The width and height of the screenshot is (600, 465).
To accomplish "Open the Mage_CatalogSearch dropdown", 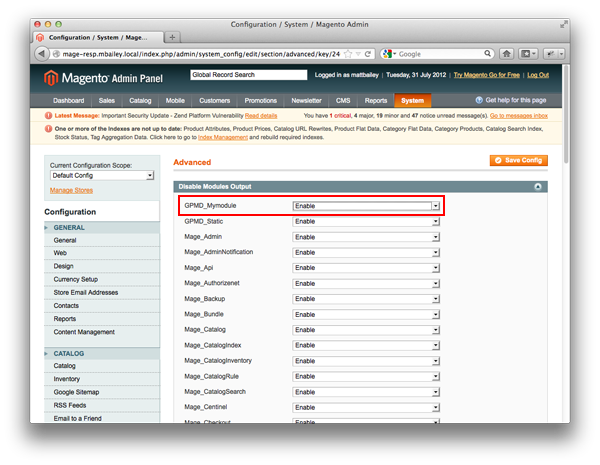I will (x=366, y=392).
